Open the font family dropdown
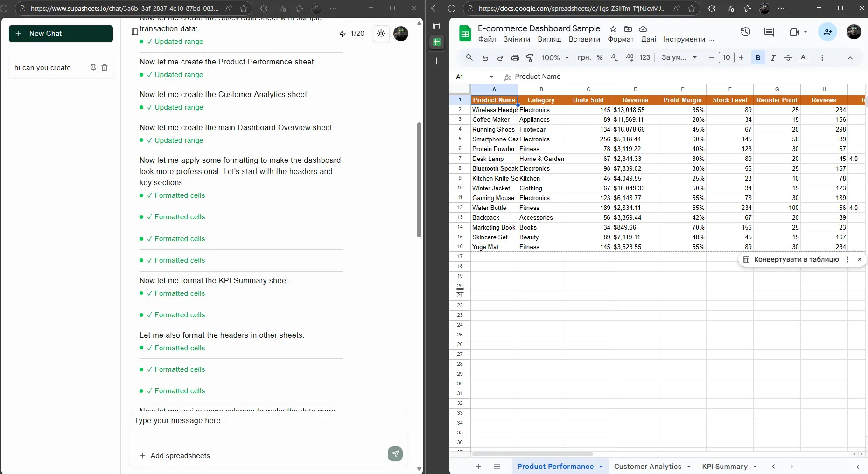This screenshot has width=868, height=474. [x=679, y=58]
